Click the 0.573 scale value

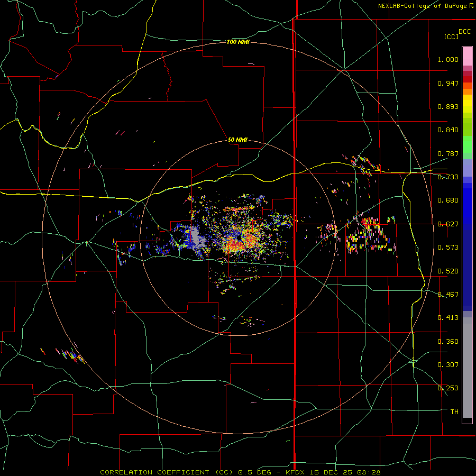(448, 248)
